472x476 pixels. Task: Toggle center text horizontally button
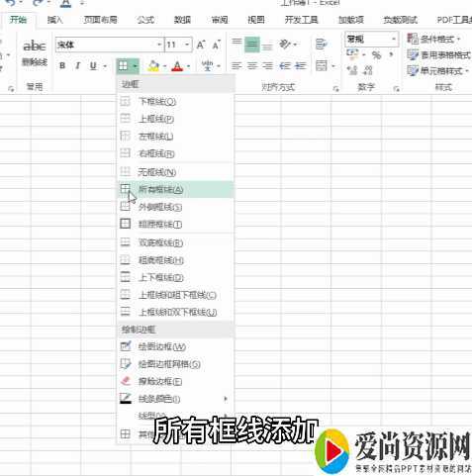252,66
